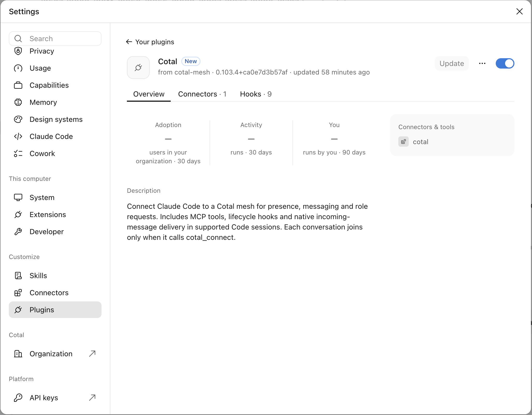Image resolution: width=532 pixels, height=415 pixels.
Task: Open the Connectors blocks icon in sidebar
Action: pyautogui.click(x=18, y=293)
